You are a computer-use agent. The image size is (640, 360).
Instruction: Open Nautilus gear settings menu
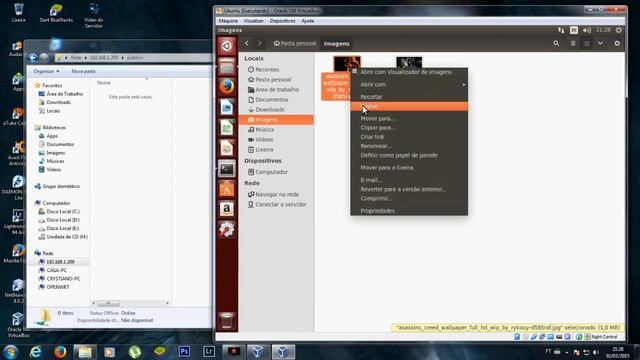617,43
